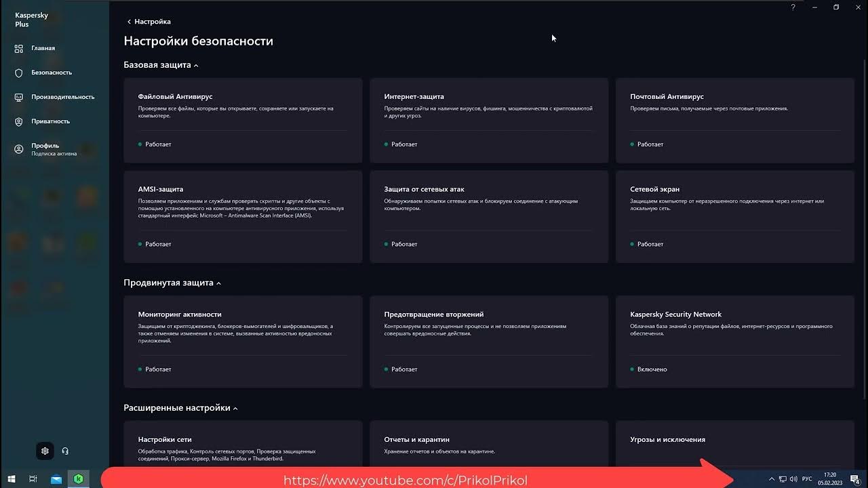Viewport: 868px width, 488px height.
Task: Select Безопасность in the sidebar menu
Action: pos(52,73)
